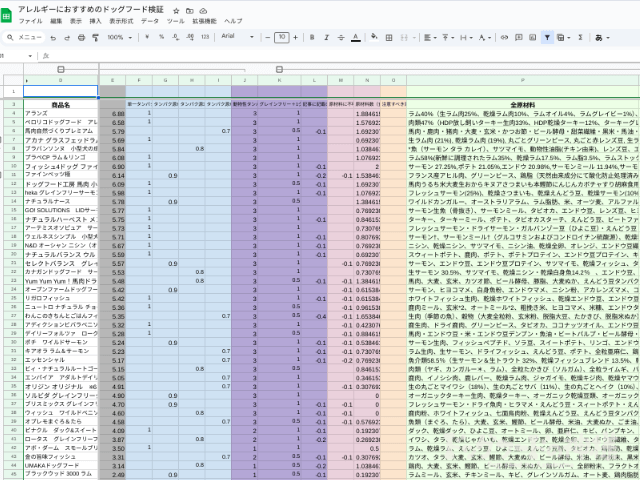Select row 4 header

[x=13, y=113]
